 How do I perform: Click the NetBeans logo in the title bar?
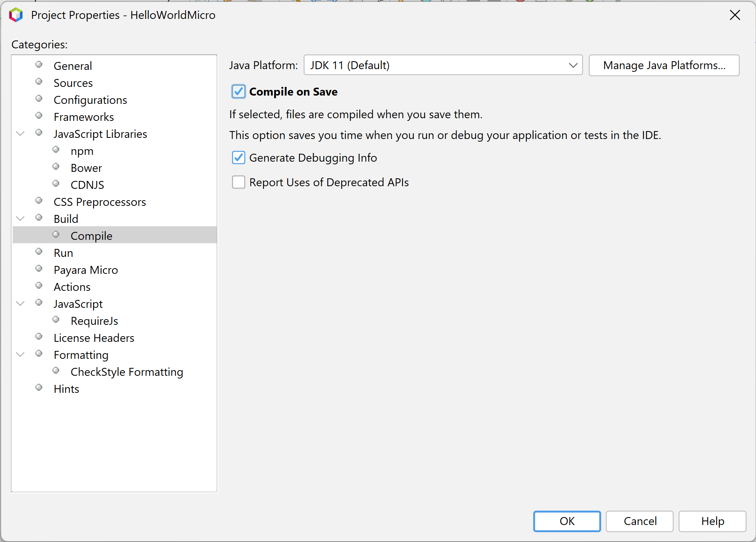15,15
